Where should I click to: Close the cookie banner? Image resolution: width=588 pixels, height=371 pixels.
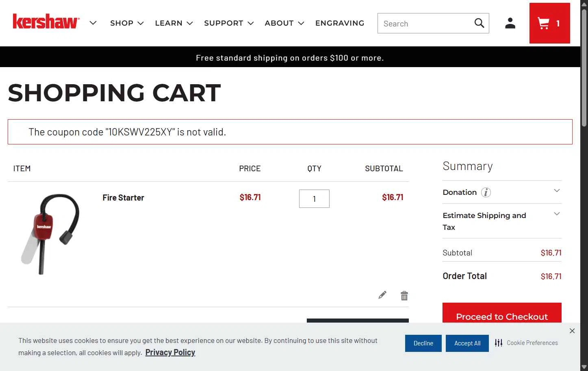(x=572, y=331)
